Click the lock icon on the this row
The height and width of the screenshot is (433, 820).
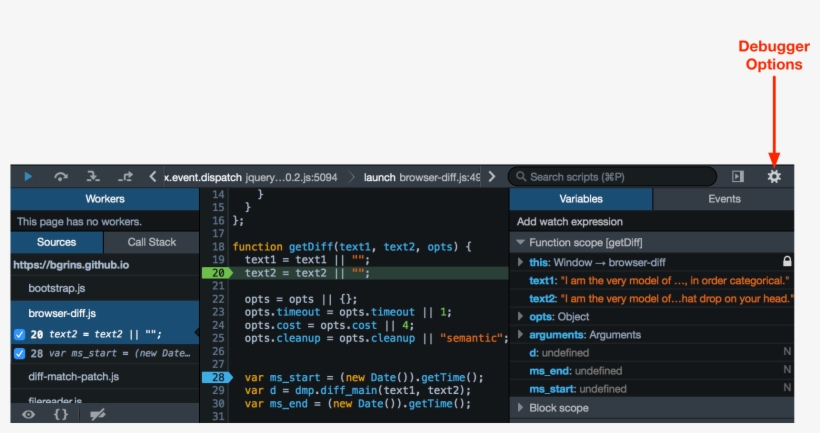[787, 261]
